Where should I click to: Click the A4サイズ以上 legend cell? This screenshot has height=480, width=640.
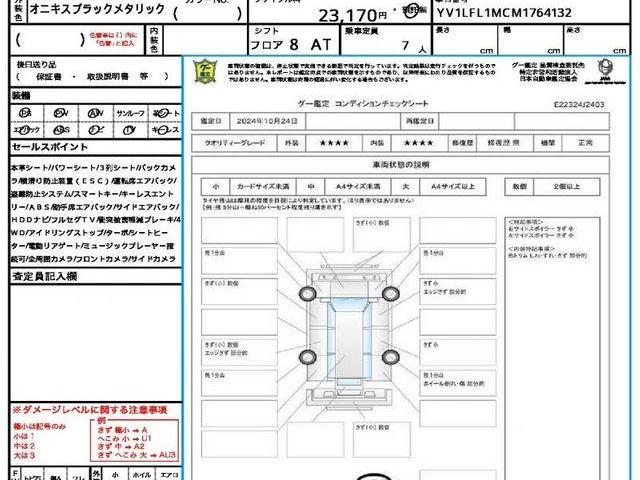pyautogui.click(x=453, y=187)
